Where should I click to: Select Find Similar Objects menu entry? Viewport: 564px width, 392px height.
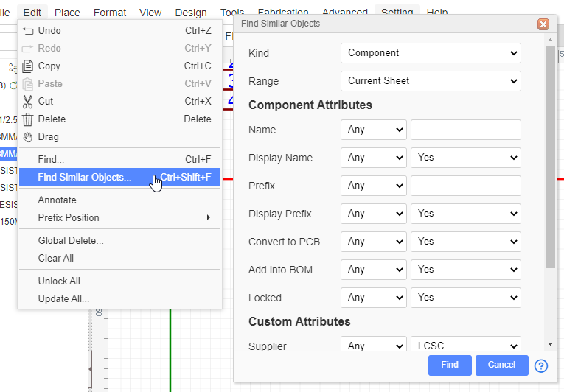click(x=85, y=178)
